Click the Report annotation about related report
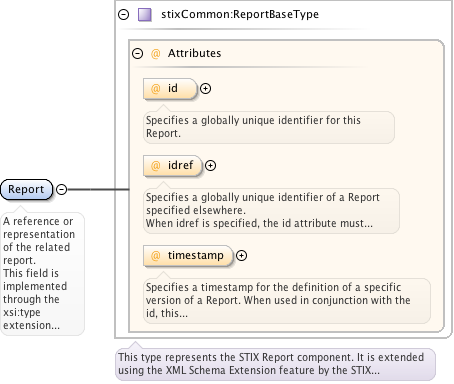 (42, 273)
